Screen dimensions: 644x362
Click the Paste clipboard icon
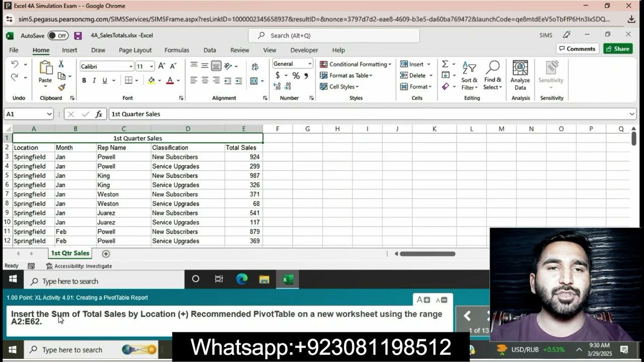tap(45, 68)
